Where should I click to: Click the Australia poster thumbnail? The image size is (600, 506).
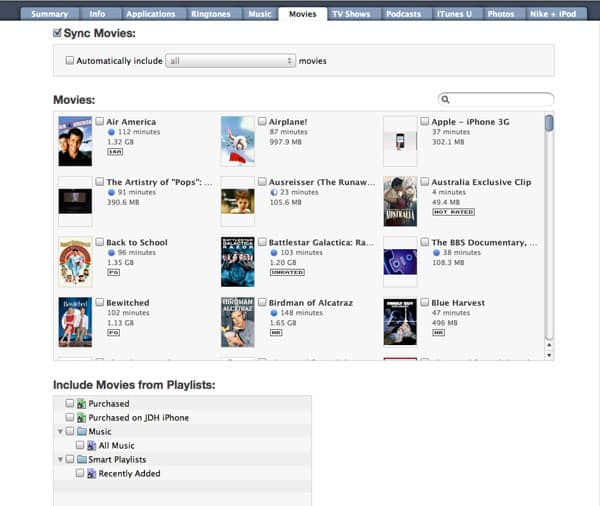(400, 201)
